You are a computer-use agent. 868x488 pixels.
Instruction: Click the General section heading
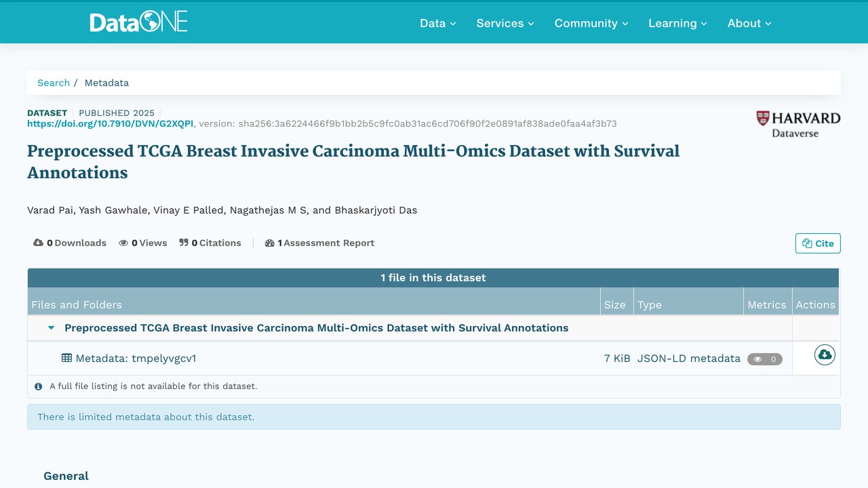click(66, 476)
